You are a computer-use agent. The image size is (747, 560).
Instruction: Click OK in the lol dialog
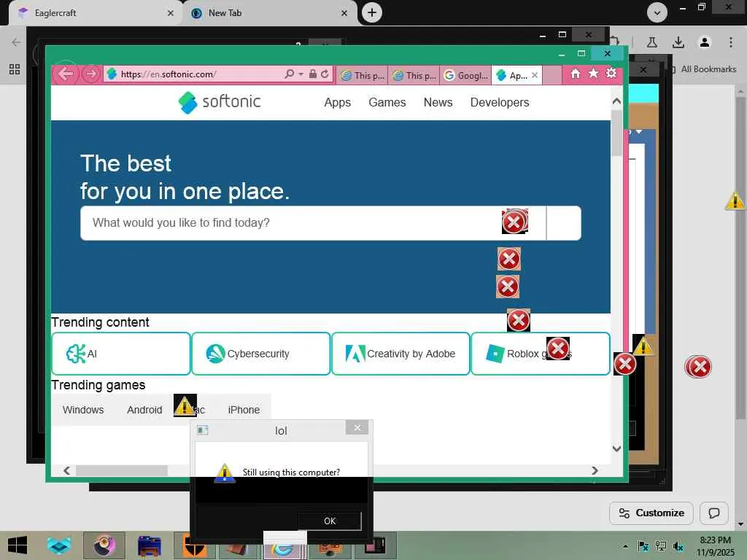point(330,521)
